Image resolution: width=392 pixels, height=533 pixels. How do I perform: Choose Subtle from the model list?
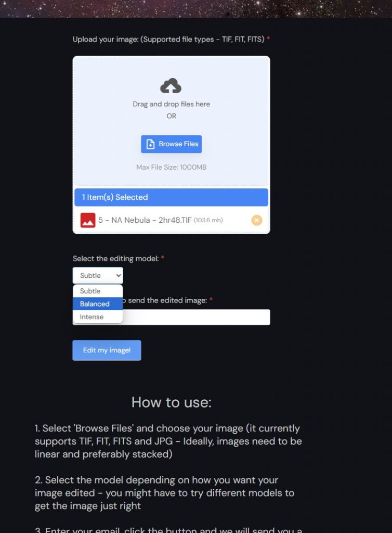(x=98, y=291)
